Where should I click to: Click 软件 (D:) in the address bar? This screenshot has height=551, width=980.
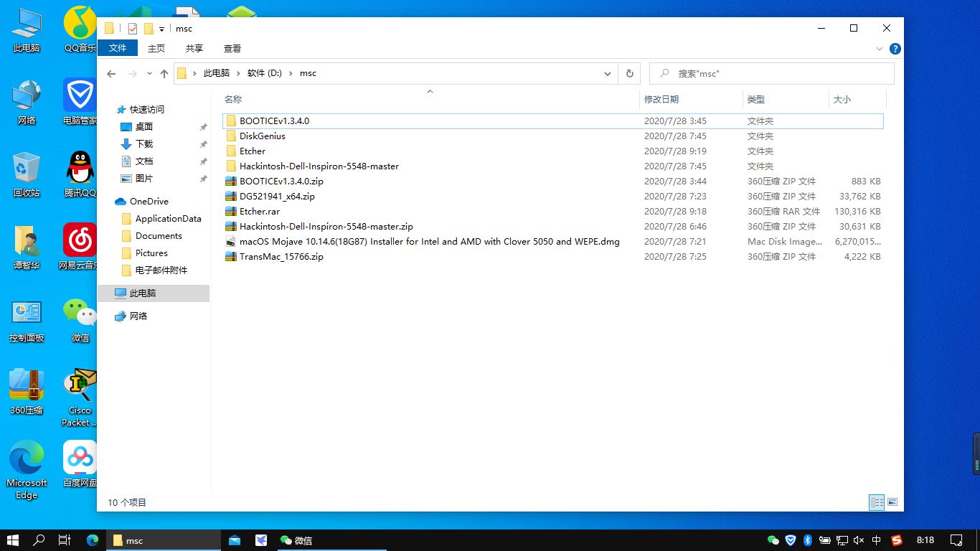(x=265, y=73)
